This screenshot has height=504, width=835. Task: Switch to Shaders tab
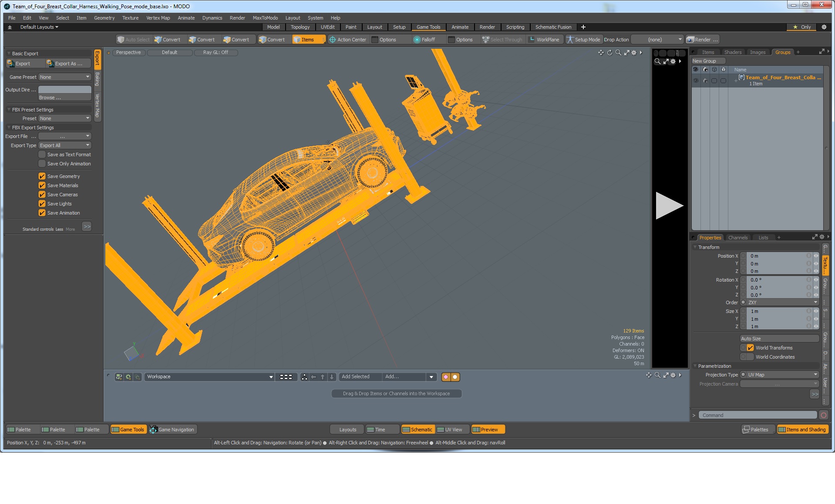point(733,52)
